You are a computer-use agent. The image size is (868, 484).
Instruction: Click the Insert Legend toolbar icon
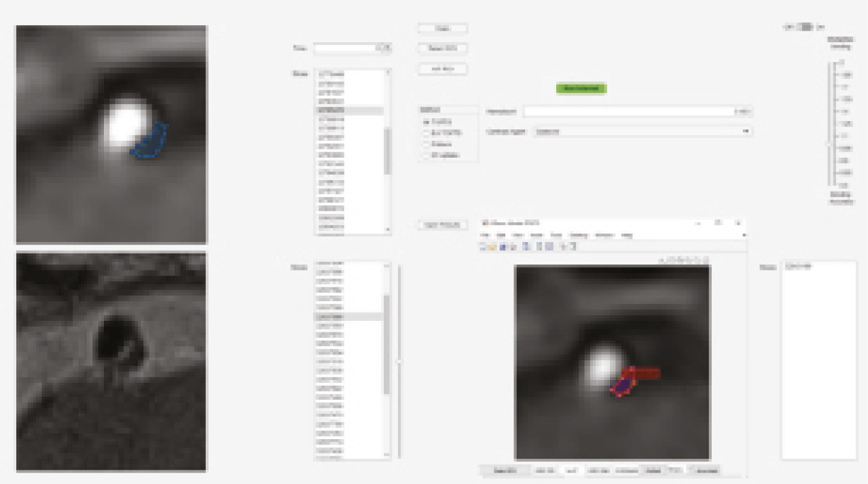tap(539, 247)
